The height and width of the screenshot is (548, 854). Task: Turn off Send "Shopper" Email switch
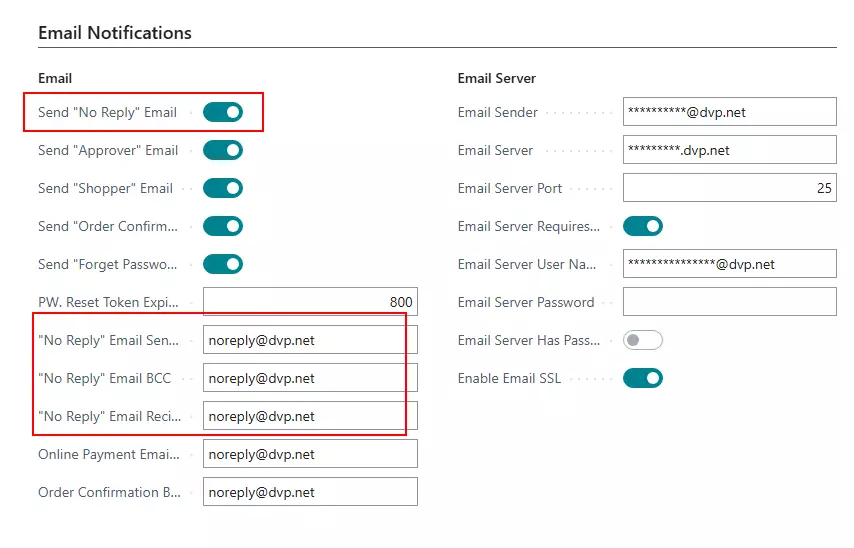(x=222, y=188)
